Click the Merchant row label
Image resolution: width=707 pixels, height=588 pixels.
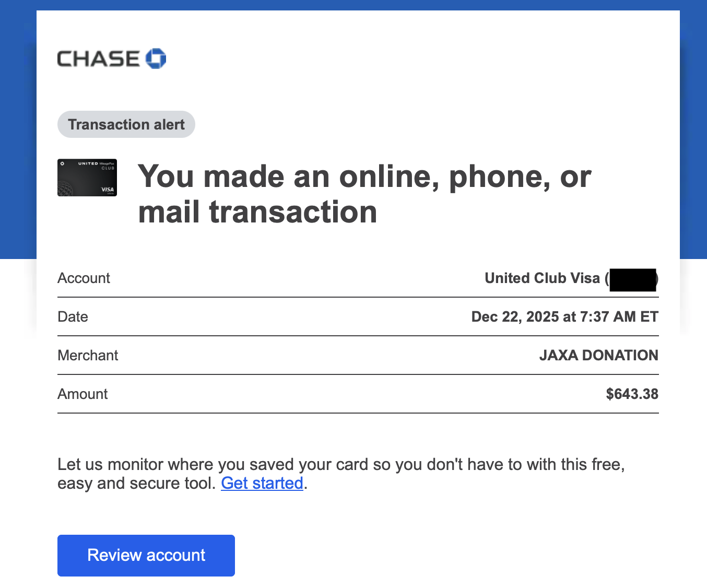pyautogui.click(x=88, y=356)
